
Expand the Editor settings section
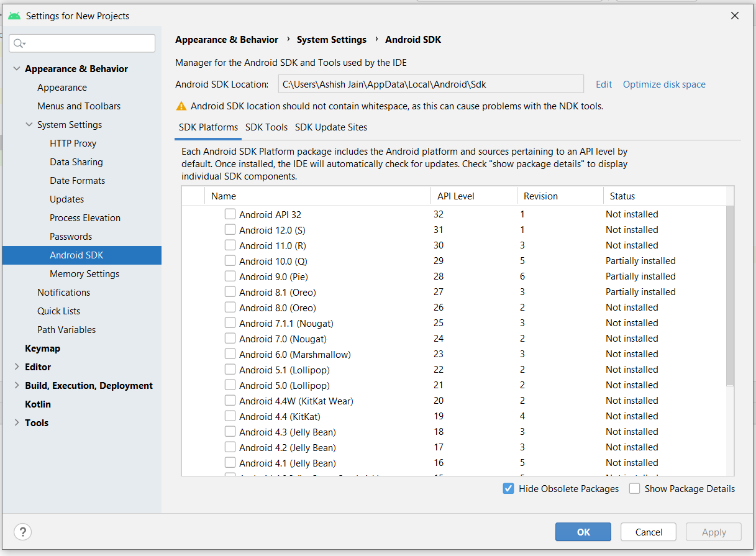17,367
